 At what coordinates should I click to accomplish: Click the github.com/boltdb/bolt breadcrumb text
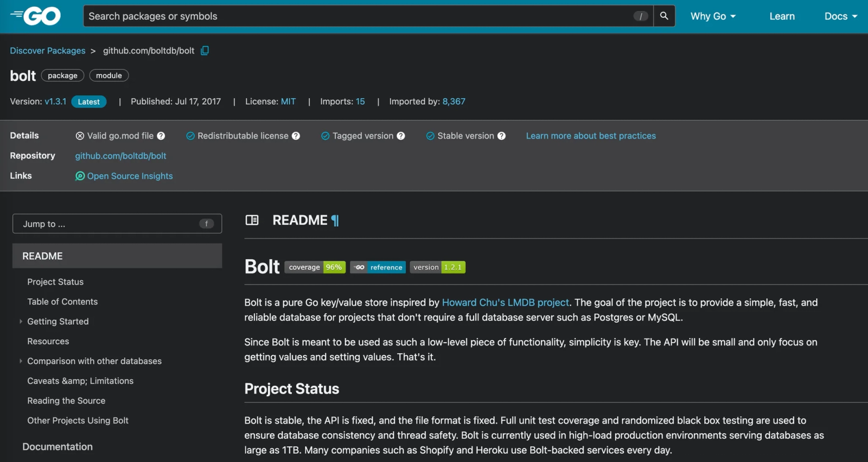[149, 50]
